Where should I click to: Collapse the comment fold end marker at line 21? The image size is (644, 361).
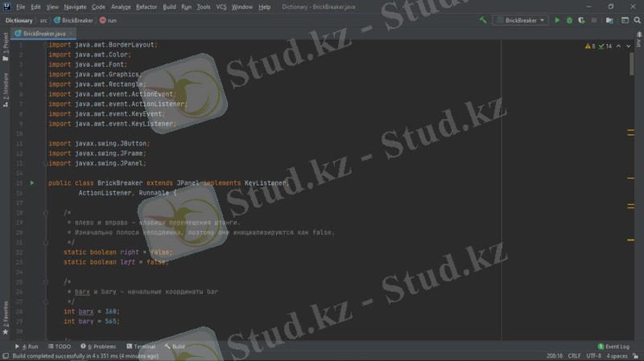[46, 243]
